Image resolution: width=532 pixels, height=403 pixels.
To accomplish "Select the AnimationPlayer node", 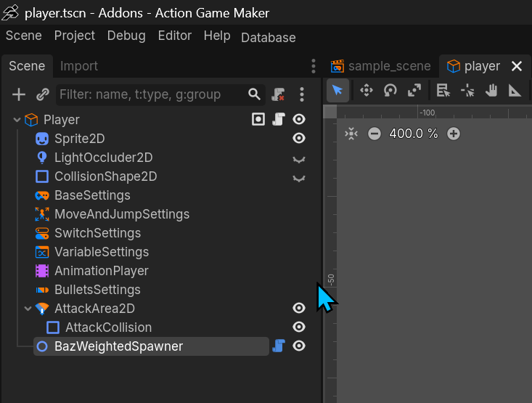I will coord(102,271).
